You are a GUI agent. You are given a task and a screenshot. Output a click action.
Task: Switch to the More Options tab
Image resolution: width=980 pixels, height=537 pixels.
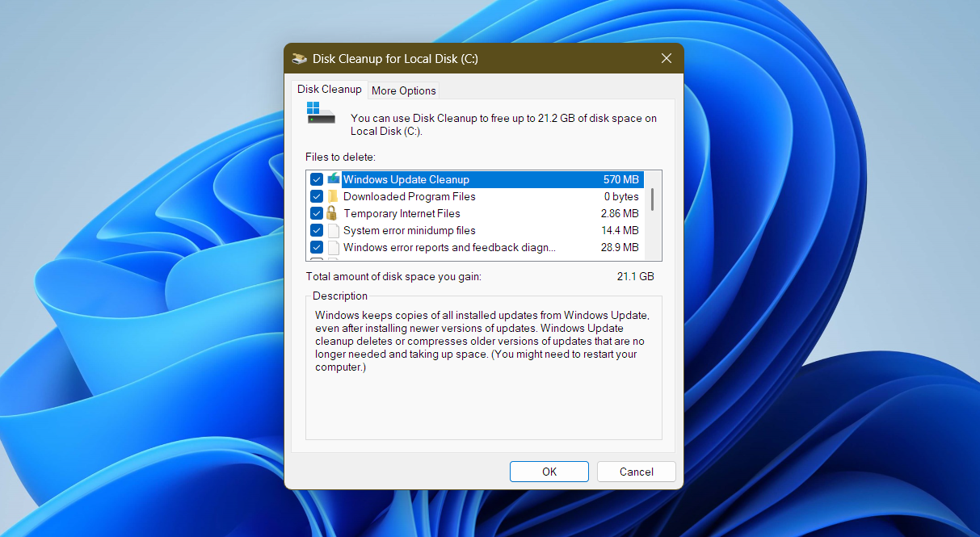tap(403, 90)
